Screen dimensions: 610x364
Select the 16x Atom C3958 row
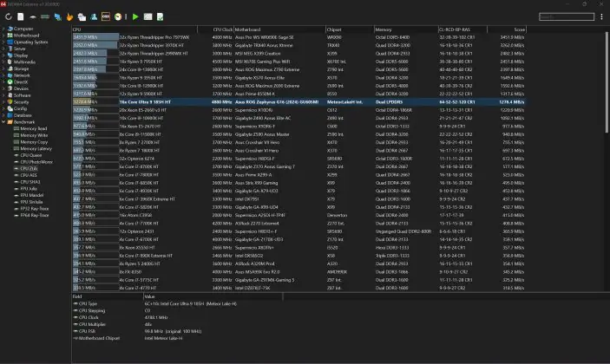pos(298,215)
